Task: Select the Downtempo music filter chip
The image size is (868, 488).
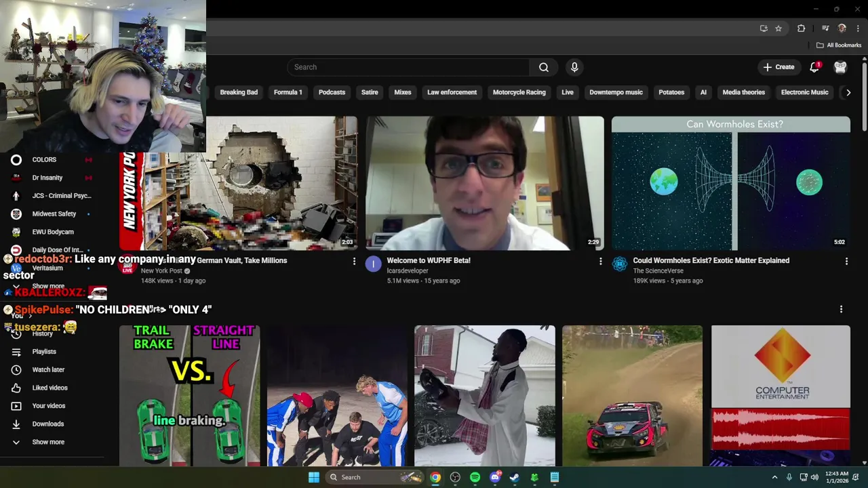Action: 616,92
